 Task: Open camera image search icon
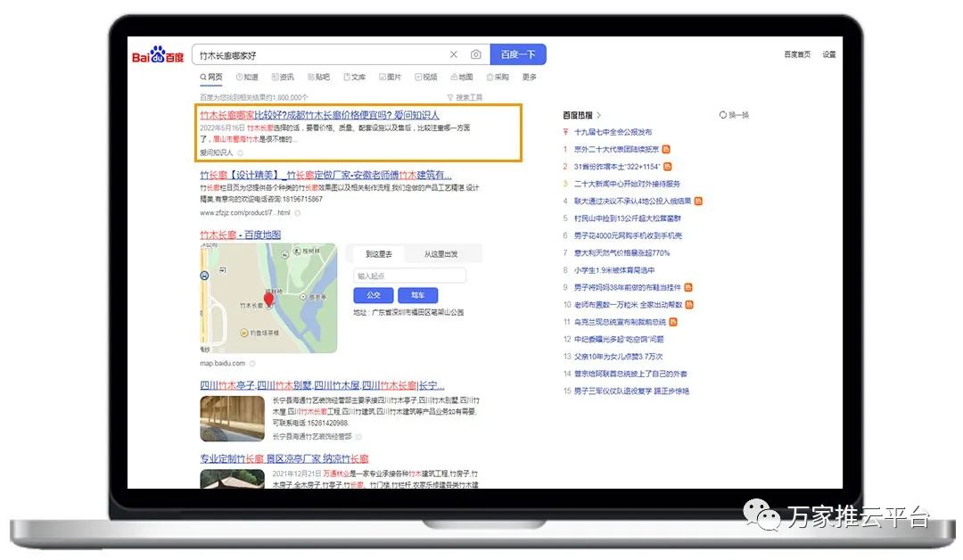[476, 54]
